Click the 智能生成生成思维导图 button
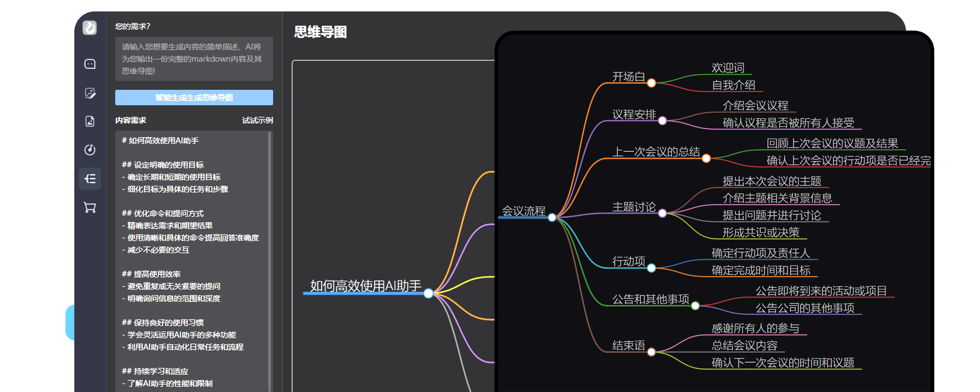This screenshot has width=980, height=392. [x=194, y=98]
